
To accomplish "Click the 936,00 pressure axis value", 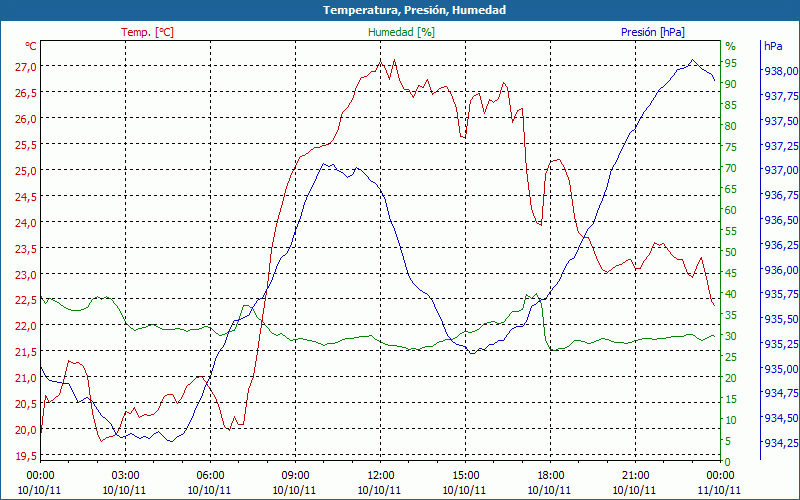I will 781,269.
